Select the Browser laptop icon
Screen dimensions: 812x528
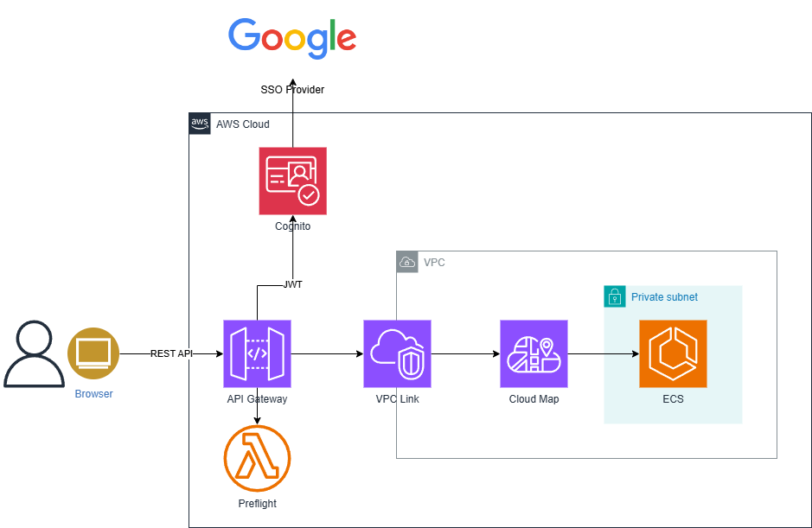93,353
